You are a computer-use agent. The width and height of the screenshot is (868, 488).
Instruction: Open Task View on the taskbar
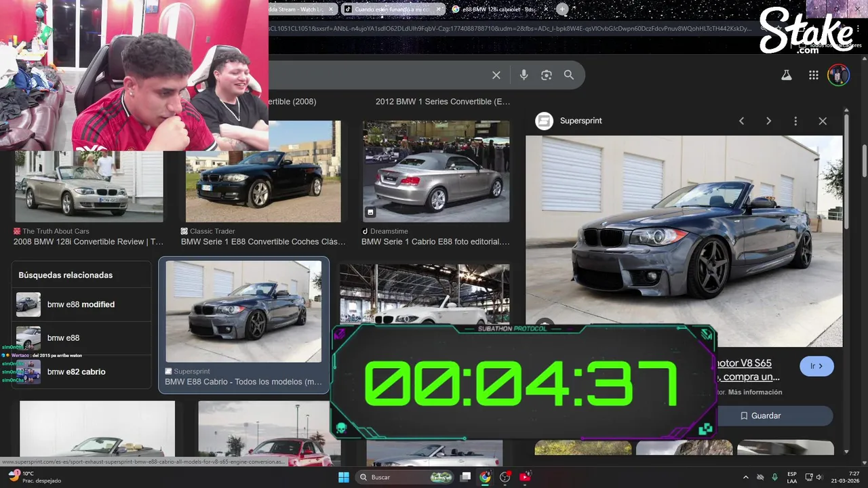(x=465, y=477)
